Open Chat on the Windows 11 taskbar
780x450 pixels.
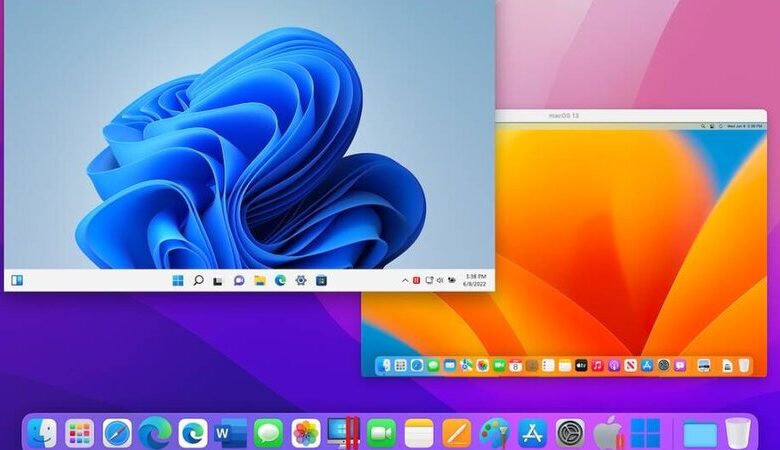[239, 280]
